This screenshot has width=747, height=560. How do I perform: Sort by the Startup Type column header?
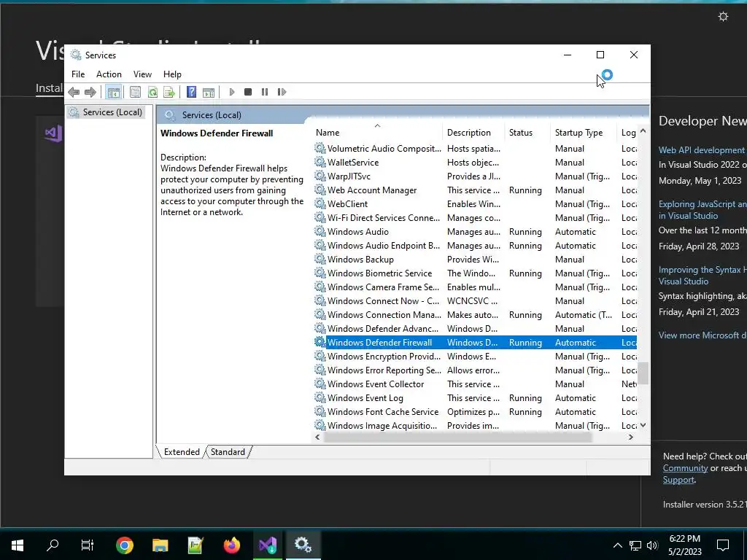[x=584, y=133]
